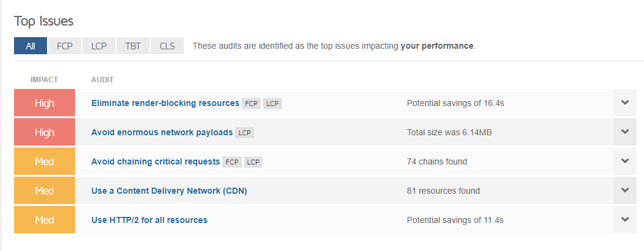Expand the HTTP/2 audit chevron
The image size is (644, 251).
pos(624,219)
